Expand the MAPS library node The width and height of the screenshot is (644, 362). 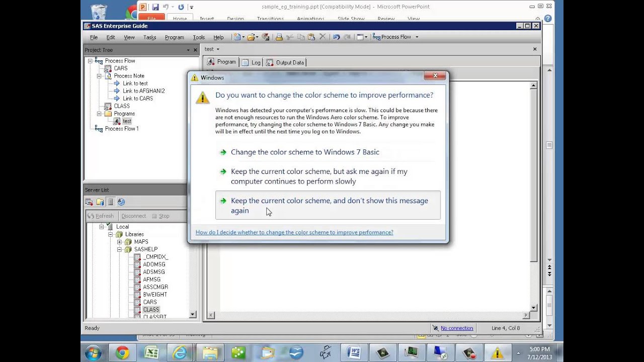pyautogui.click(x=120, y=242)
